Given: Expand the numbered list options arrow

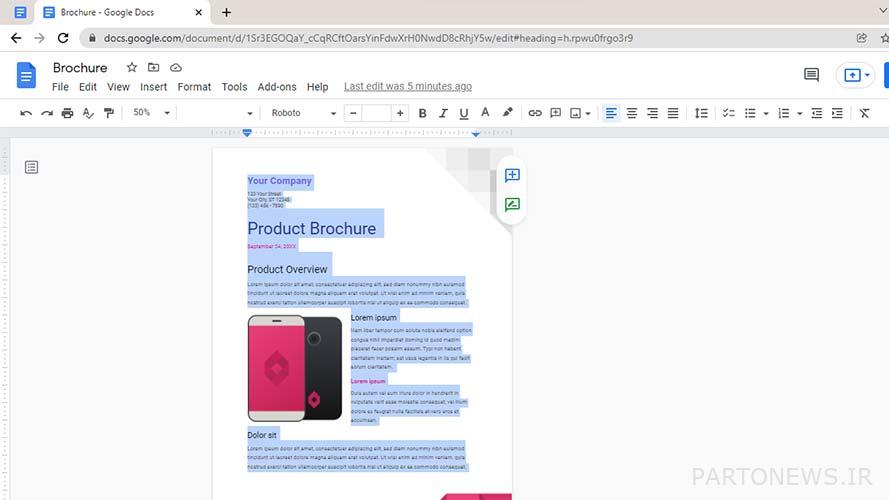Looking at the screenshot, I should [799, 113].
